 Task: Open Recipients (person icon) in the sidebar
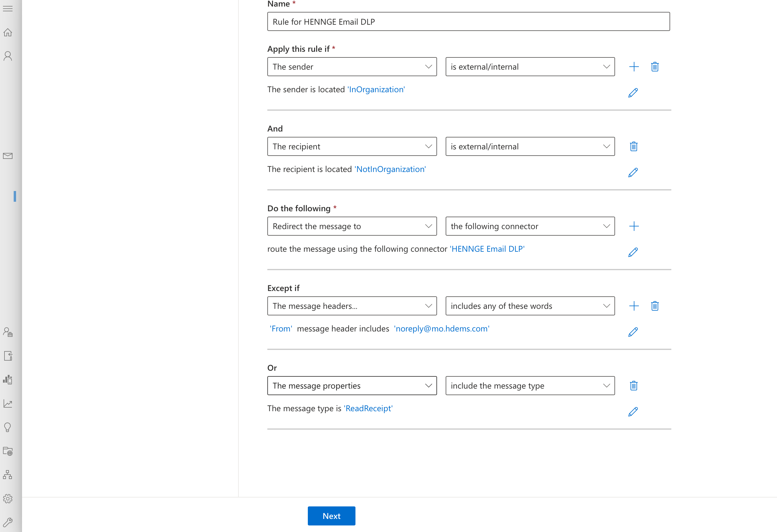pos(8,56)
